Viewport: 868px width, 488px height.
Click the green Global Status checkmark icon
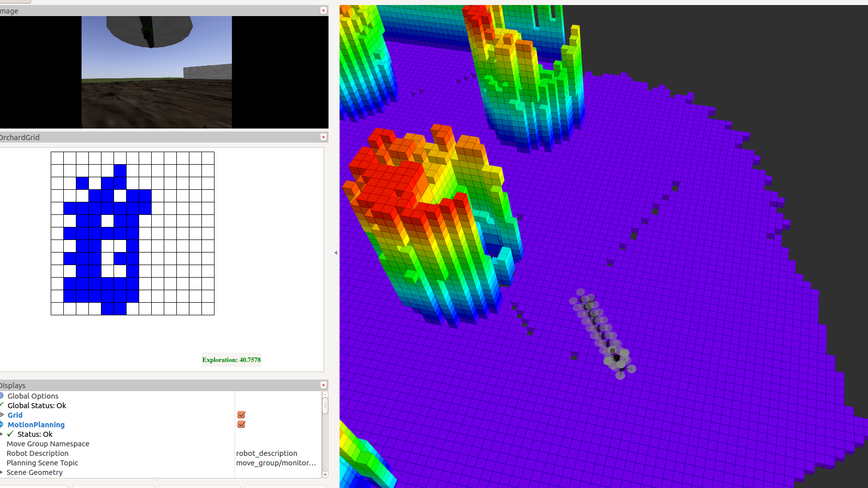tap(2, 406)
